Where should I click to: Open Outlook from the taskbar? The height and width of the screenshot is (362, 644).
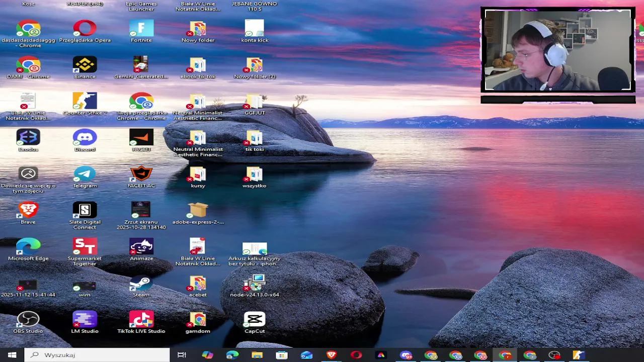tap(306, 355)
